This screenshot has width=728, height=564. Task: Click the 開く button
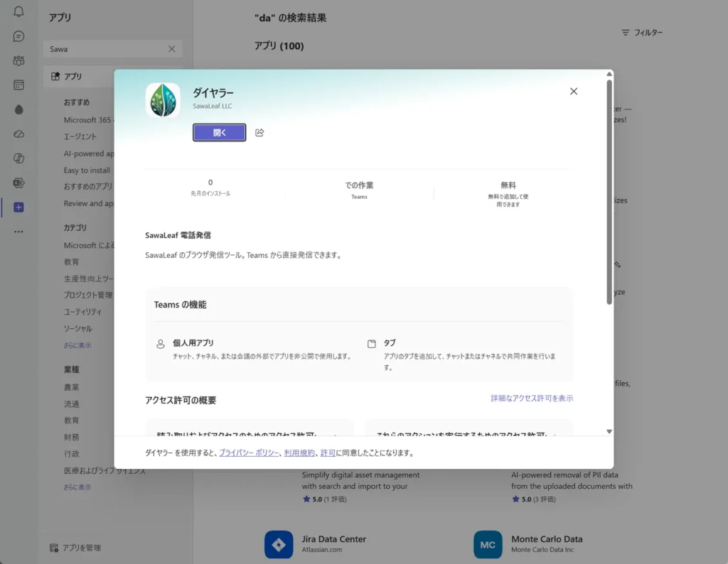219,133
